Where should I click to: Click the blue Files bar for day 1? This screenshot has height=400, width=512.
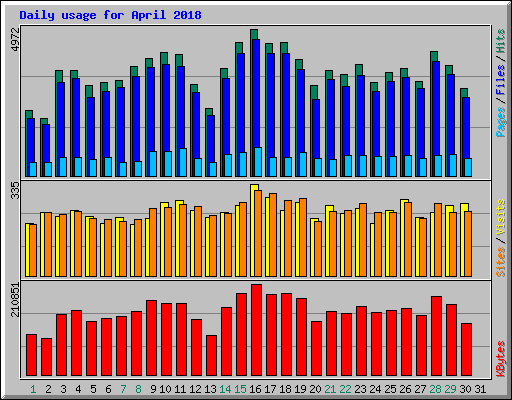point(31,140)
